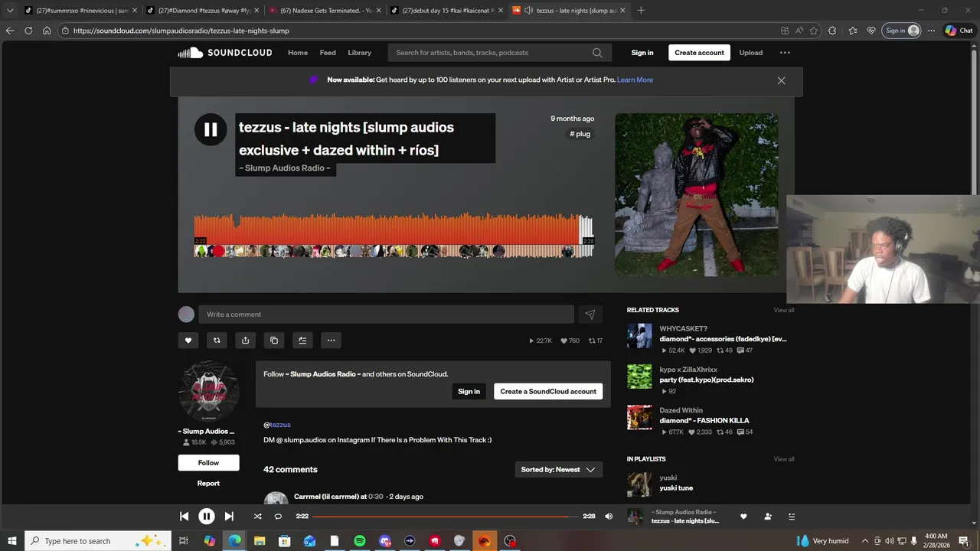This screenshot has width=980, height=551.
Task: View all In Playlists entries
Action: click(x=783, y=459)
